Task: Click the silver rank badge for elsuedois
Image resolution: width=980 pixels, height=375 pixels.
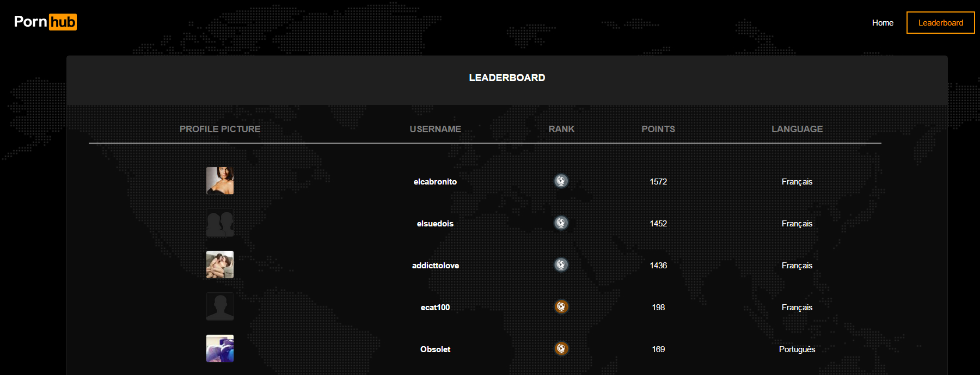Action: [561, 223]
